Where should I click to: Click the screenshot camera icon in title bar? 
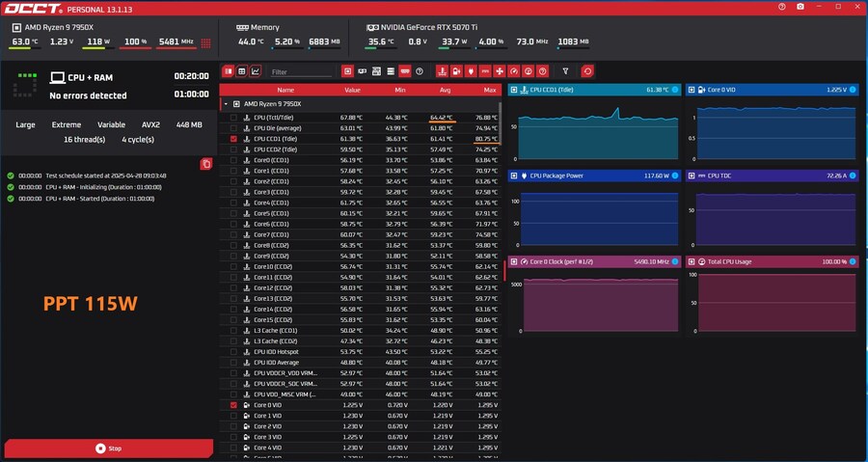pos(800,7)
